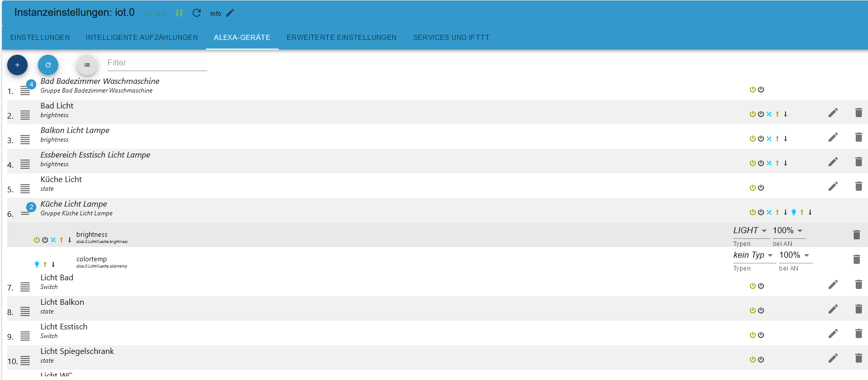
Task: Delete the Licht Spiegelschrank device
Action: click(x=859, y=358)
